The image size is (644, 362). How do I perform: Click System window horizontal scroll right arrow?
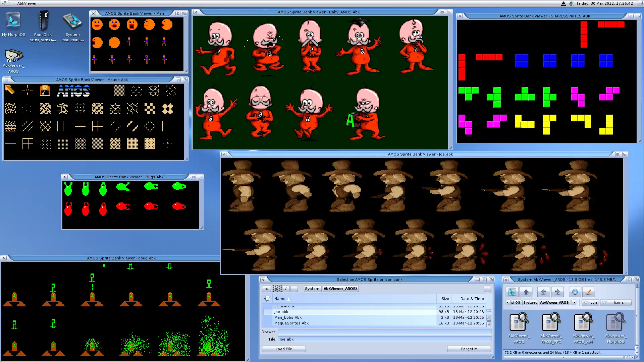pyautogui.click(x=632, y=357)
